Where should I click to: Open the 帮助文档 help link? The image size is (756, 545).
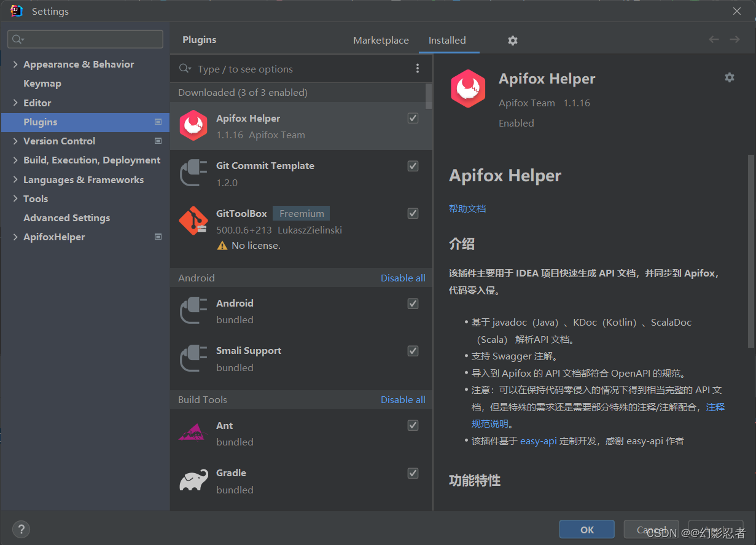[x=467, y=208]
